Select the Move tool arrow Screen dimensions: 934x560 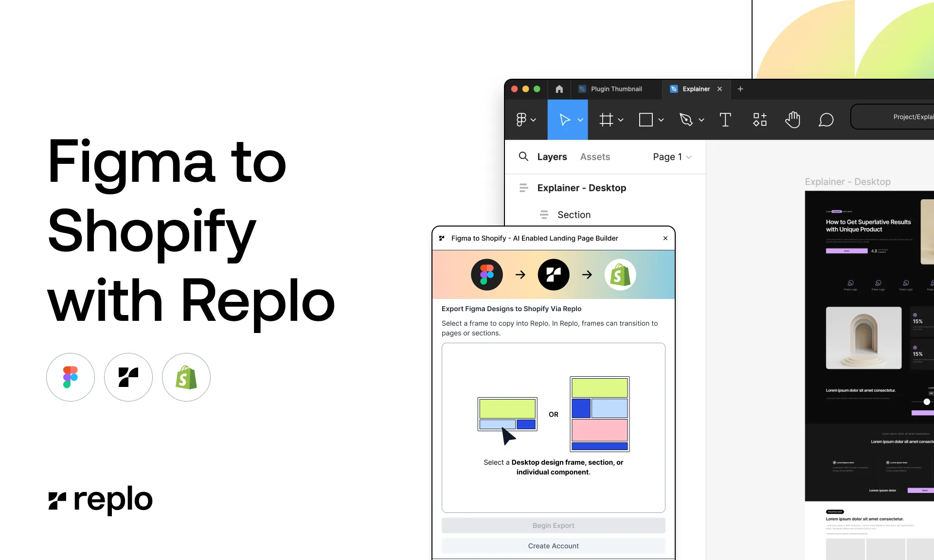(x=564, y=120)
